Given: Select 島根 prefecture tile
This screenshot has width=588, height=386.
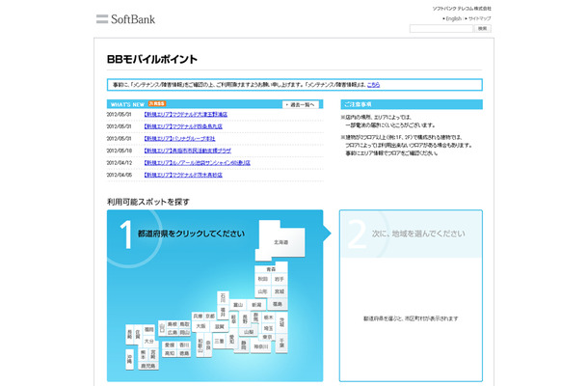Looking at the screenshot, I should tap(173, 324).
